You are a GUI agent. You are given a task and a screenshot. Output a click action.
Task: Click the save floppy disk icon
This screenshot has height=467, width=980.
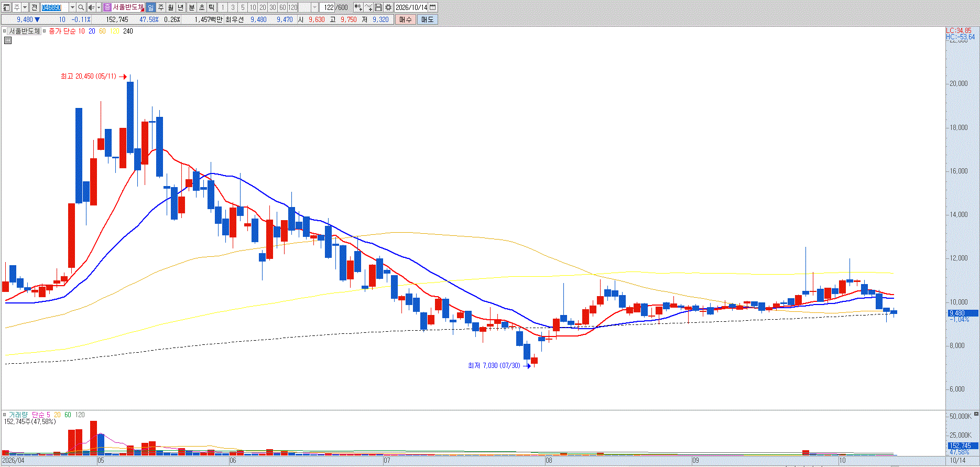[x=378, y=7]
